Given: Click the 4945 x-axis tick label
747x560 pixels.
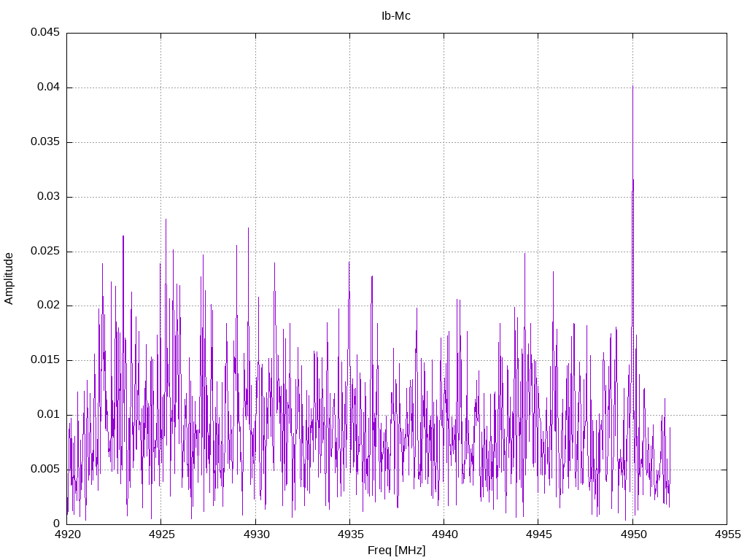Looking at the screenshot, I should tap(538, 534).
